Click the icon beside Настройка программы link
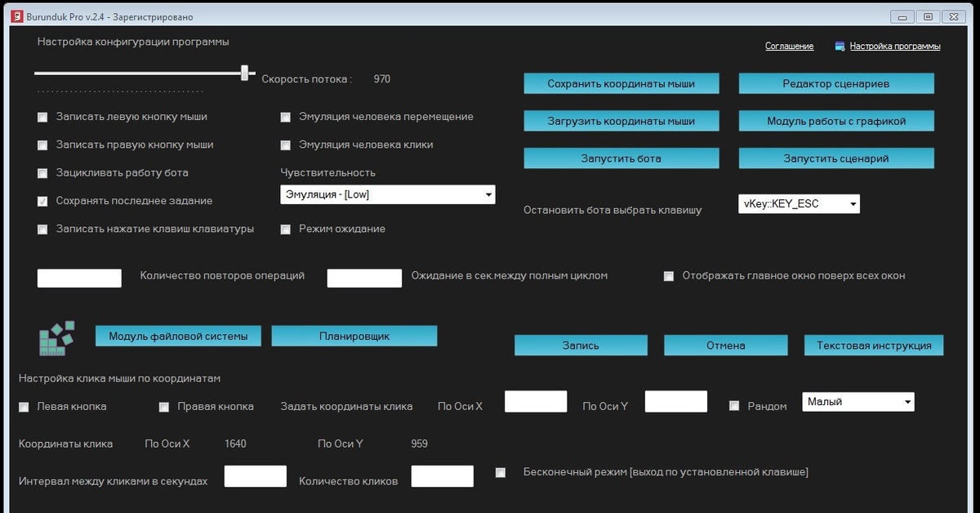 (x=840, y=47)
